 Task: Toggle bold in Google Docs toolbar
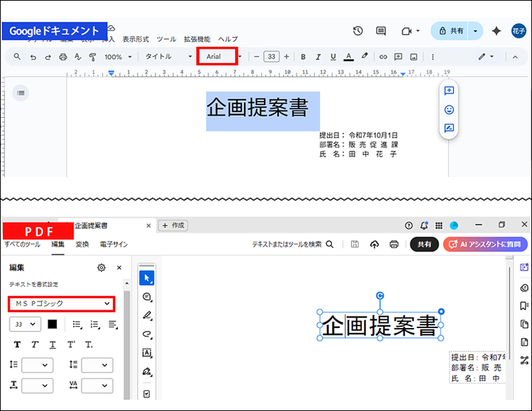tap(303, 57)
